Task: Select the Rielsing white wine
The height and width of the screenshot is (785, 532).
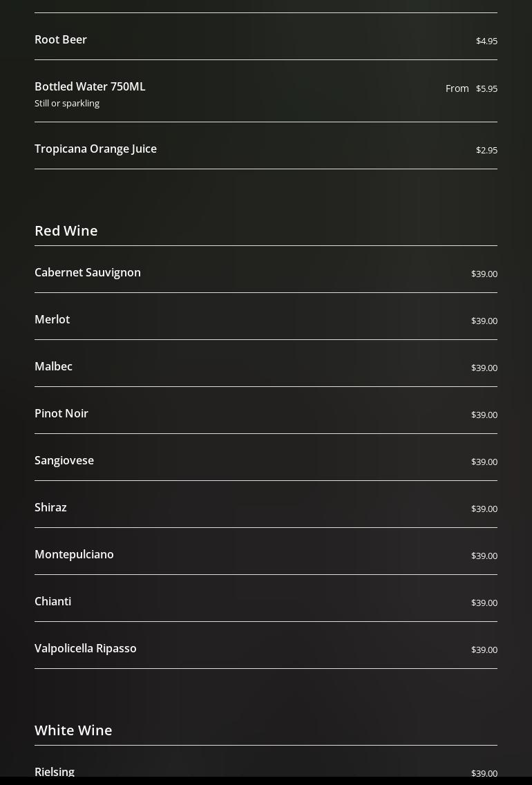Action: pos(55,771)
